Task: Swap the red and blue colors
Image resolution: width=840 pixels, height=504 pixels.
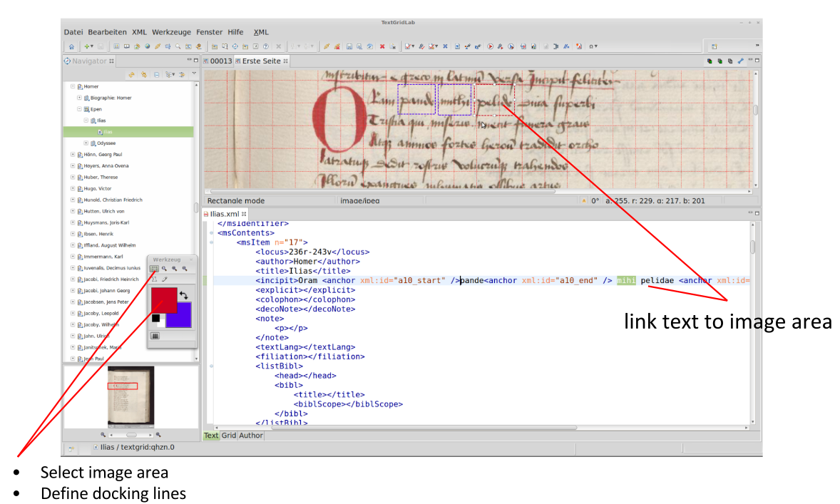Action: point(184,295)
